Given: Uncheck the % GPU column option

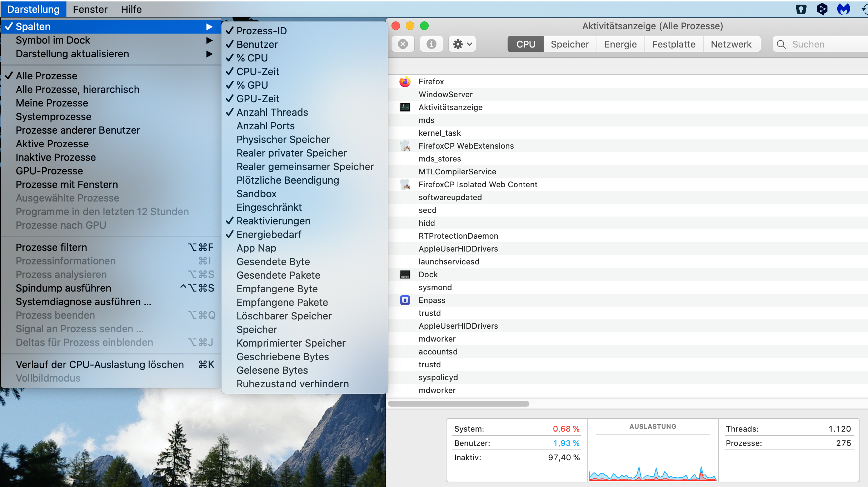Looking at the screenshot, I should [x=252, y=85].
